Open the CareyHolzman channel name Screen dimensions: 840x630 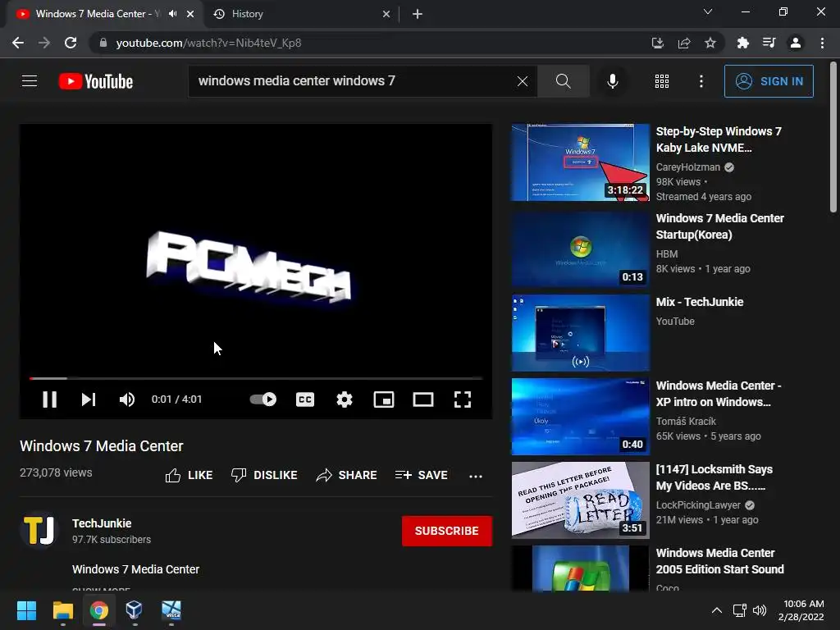[688, 167]
